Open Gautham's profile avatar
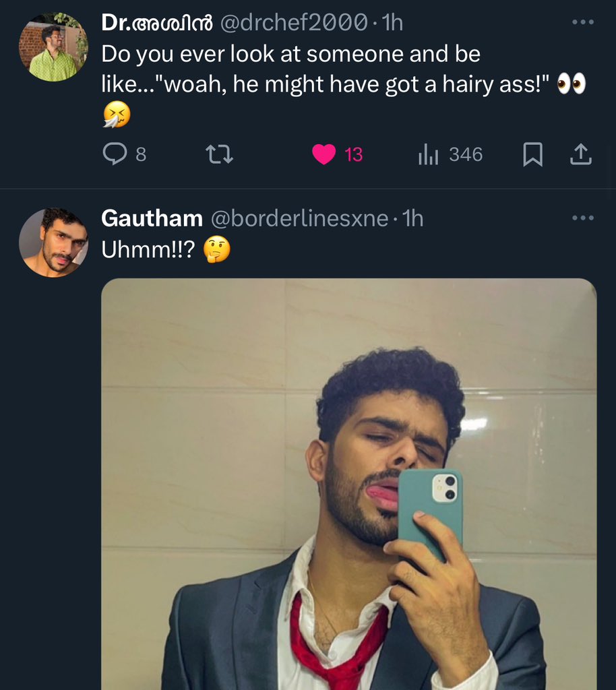 [53, 243]
